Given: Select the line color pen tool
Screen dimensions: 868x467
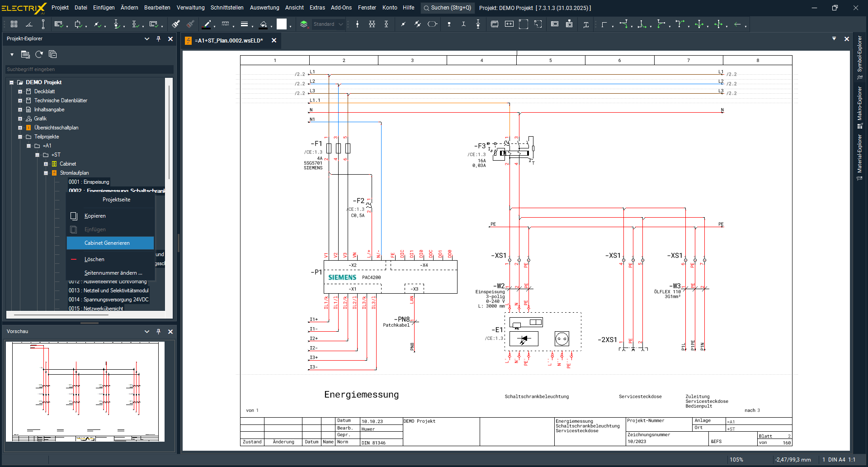Looking at the screenshot, I should click(207, 24).
